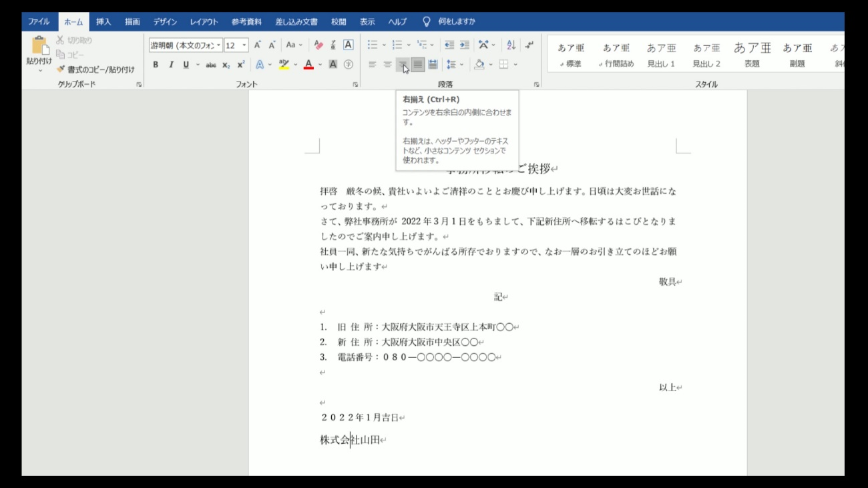The width and height of the screenshot is (868, 488).
Task: Apply the 行間詰め style
Action: (x=616, y=55)
